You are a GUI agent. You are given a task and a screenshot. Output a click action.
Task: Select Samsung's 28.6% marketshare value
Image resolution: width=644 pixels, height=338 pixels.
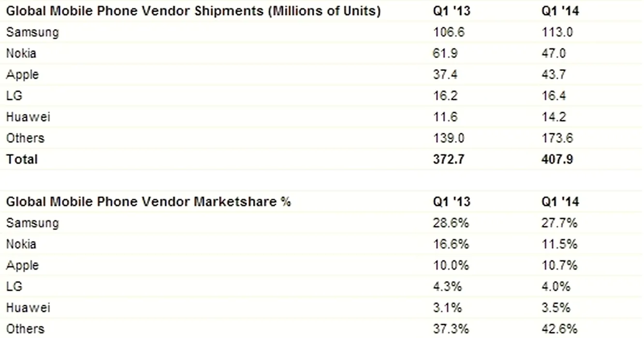pos(451,223)
